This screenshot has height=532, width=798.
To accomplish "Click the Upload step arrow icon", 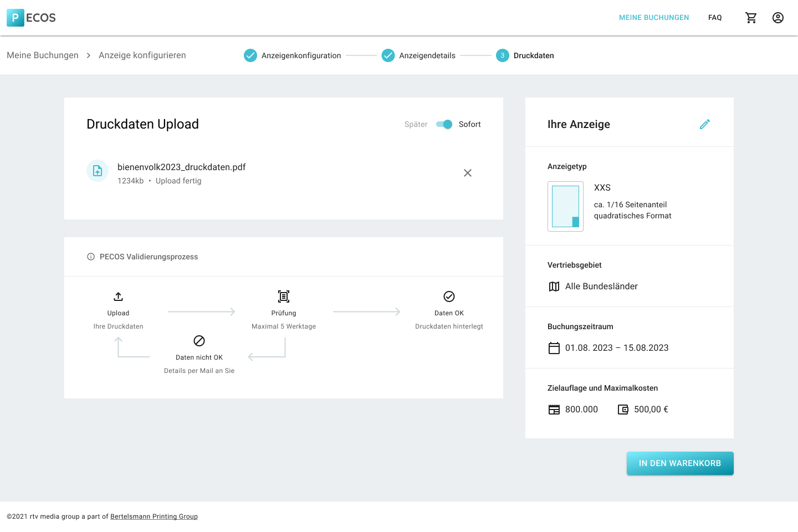I will [118, 296].
